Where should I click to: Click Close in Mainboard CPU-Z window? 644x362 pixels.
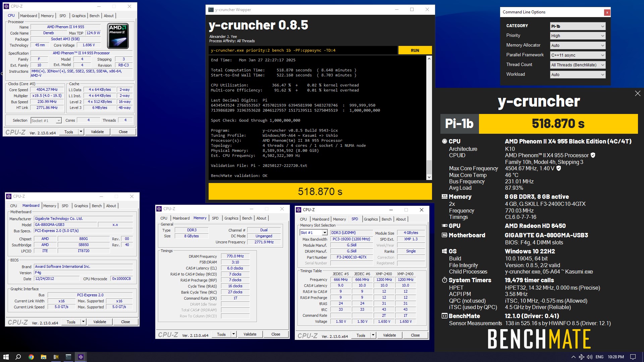(125, 322)
